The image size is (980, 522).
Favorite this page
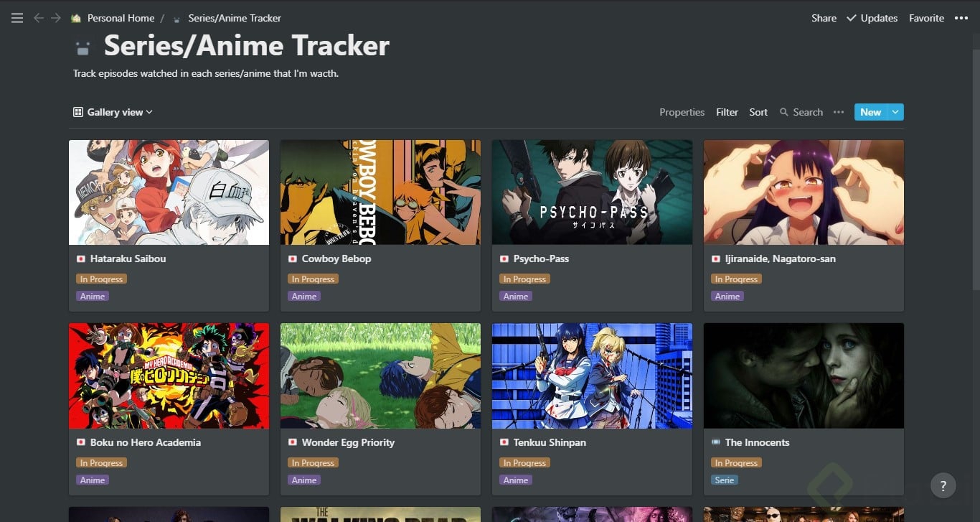pos(926,18)
